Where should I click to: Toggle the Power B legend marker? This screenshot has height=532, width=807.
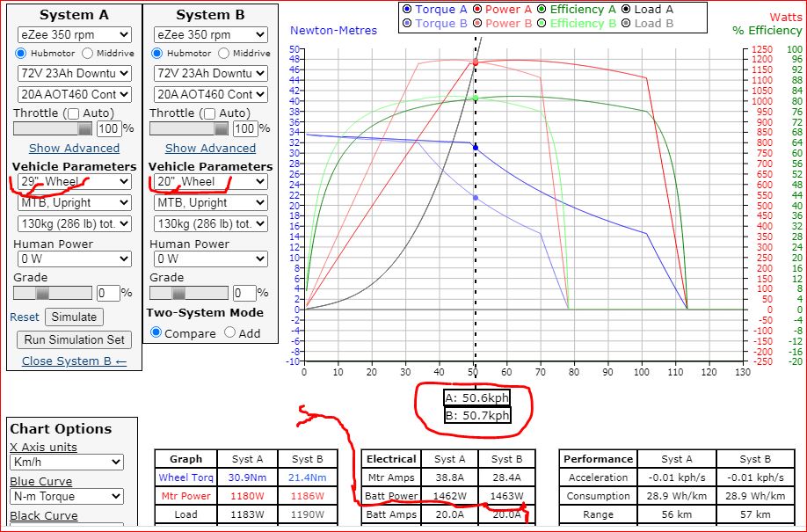click(479, 24)
